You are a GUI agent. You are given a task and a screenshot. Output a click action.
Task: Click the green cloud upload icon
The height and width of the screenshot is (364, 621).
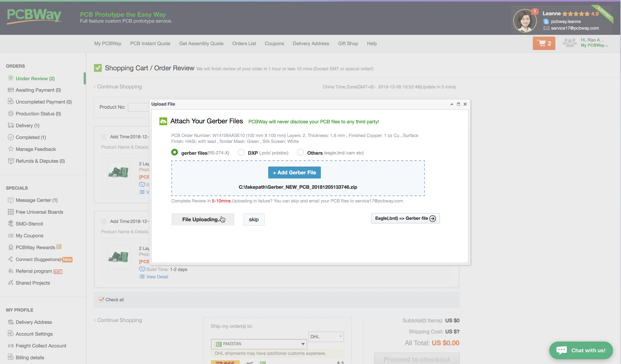(163, 121)
